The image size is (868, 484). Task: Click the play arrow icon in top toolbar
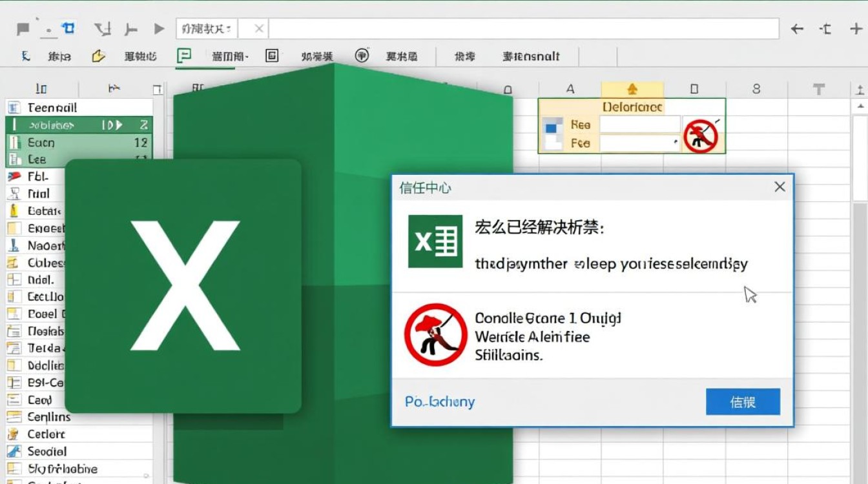click(x=159, y=29)
